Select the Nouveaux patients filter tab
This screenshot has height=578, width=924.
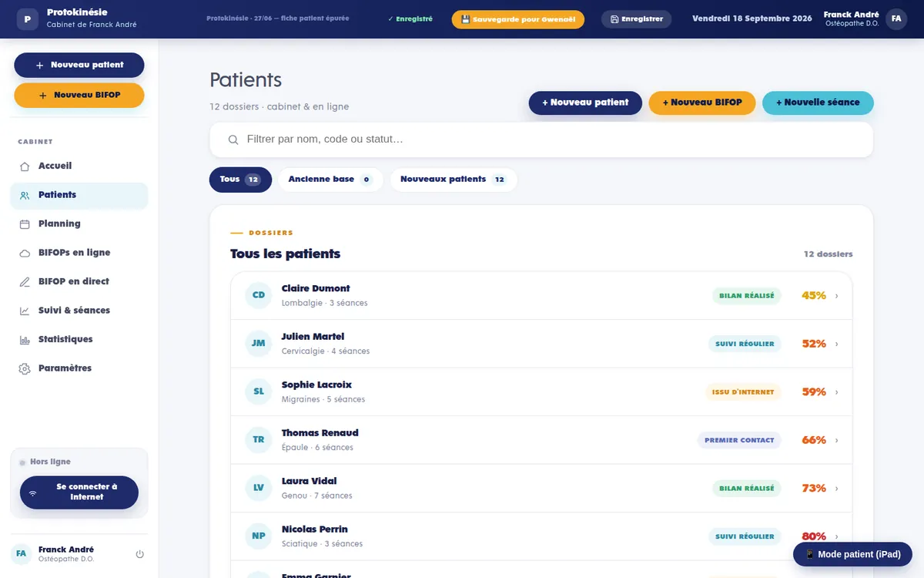click(454, 180)
